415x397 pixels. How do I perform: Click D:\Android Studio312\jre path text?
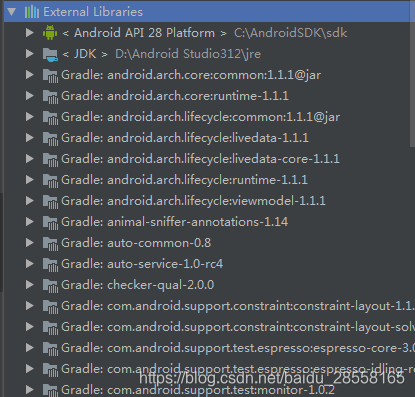point(188,54)
